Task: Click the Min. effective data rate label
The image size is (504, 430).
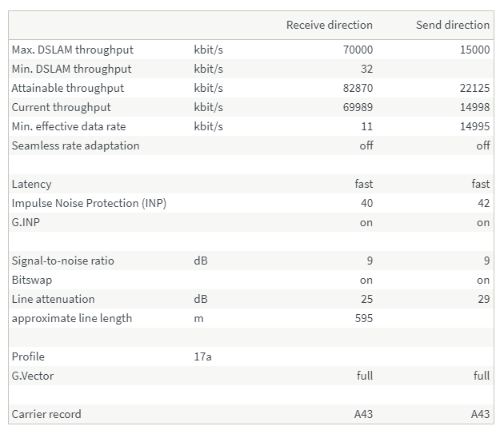Action: 68,126
